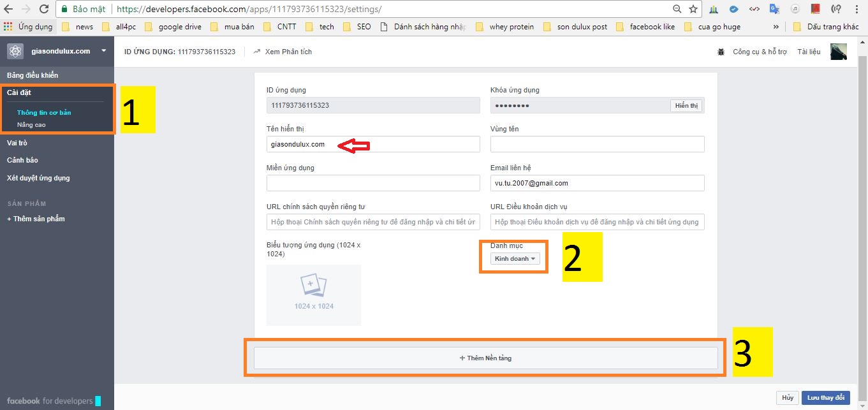The height and width of the screenshot is (410, 868).
Task: Click the Miền ứng dụng input field
Action: coord(373,183)
